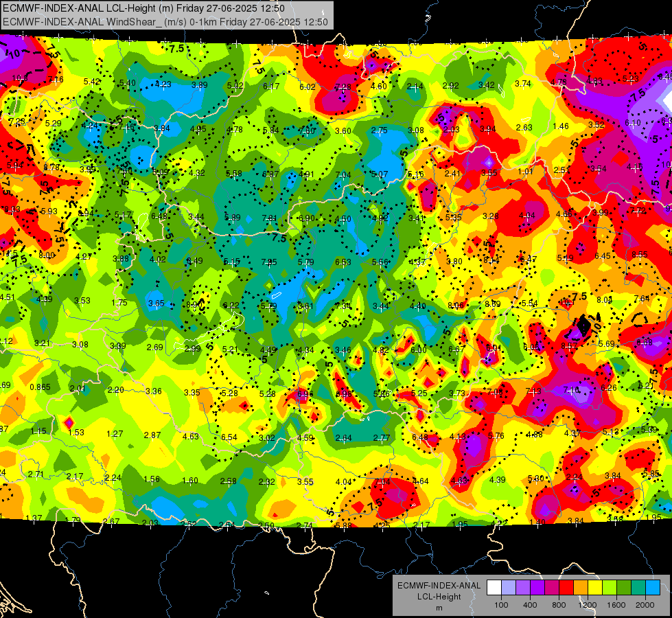This screenshot has height=618, width=672.
Task: Select the teal legend color swatch
Action: [x=638, y=588]
